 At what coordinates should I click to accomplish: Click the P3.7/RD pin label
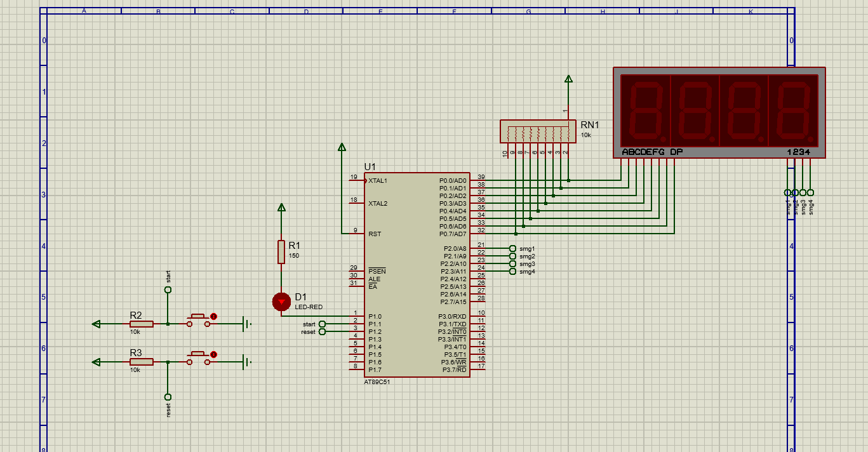tap(454, 370)
